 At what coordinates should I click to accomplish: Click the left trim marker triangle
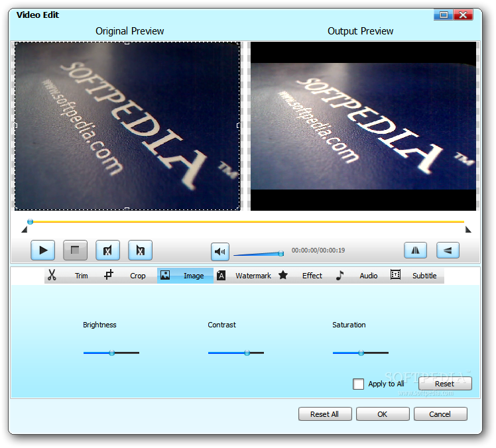25,229
